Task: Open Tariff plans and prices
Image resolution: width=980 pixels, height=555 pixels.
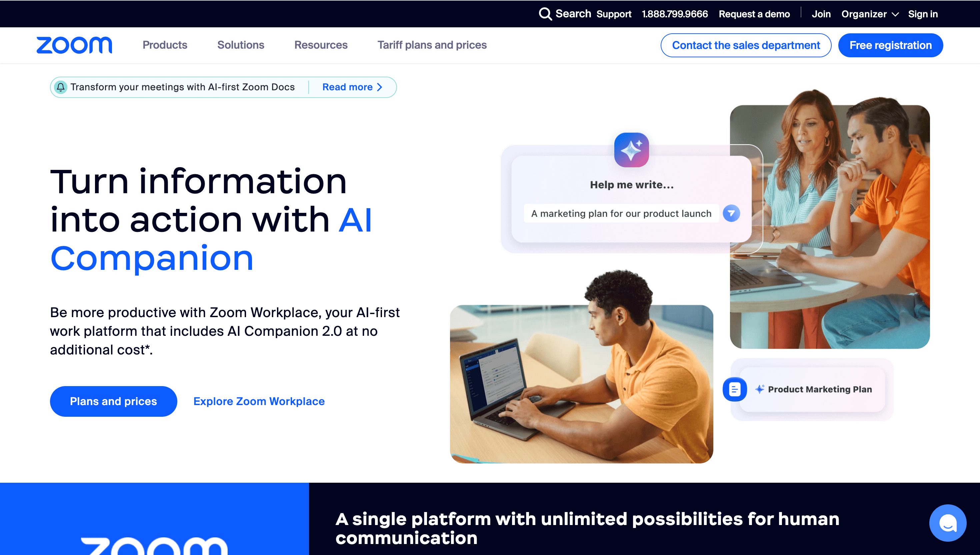Action: point(432,45)
